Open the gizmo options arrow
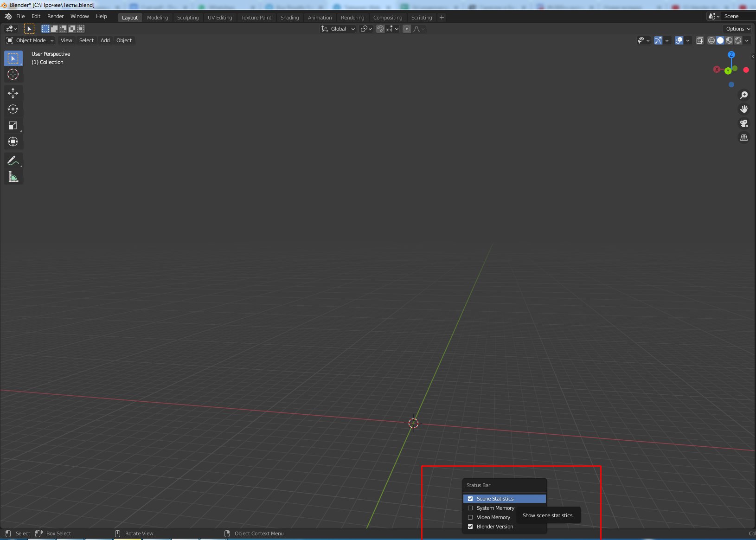The width and height of the screenshot is (756, 540). [x=667, y=40]
